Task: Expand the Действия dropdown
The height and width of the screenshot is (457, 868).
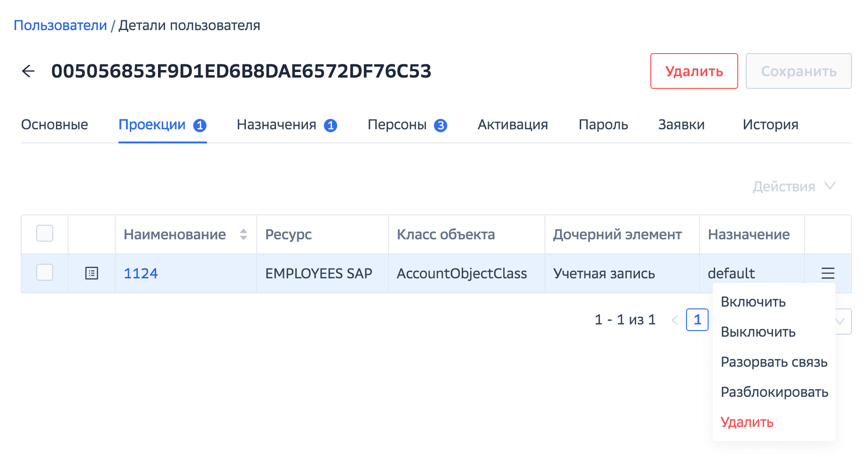Action: click(793, 187)
